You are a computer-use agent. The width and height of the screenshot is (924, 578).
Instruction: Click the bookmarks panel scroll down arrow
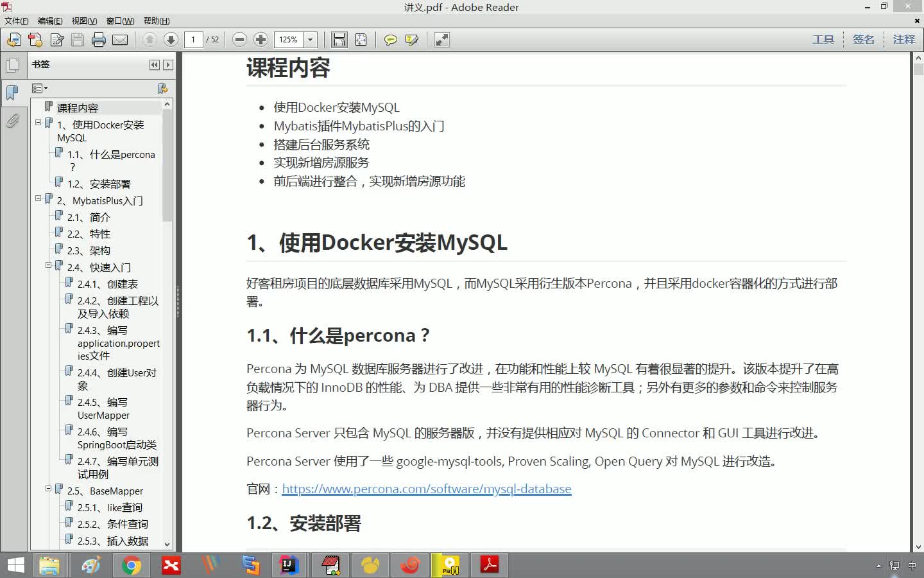coord(167,543)
